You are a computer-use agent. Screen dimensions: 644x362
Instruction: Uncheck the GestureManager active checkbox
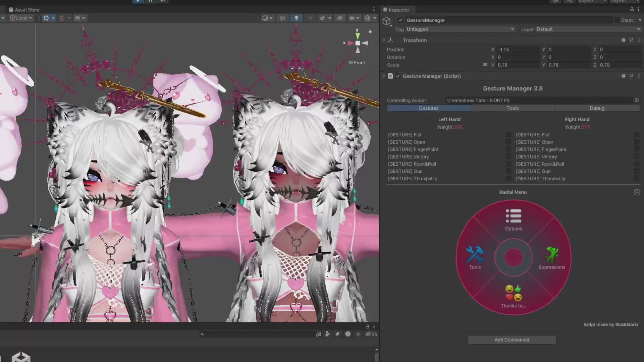point(400,20)
